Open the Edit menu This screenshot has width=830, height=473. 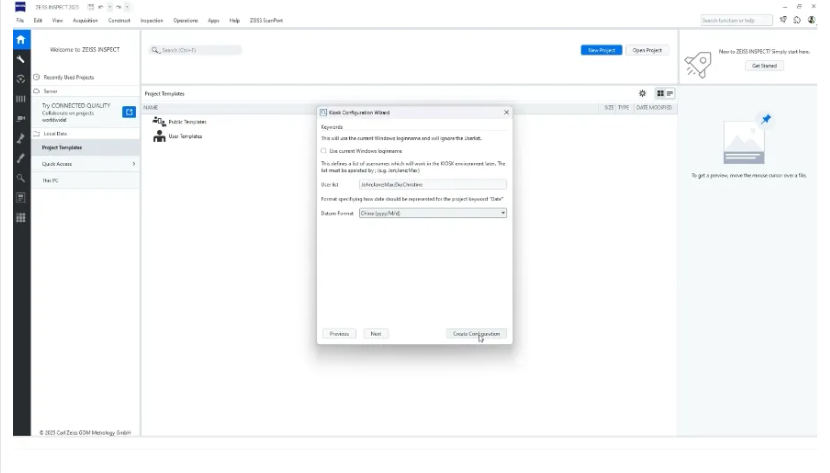click(x=38, y=21)
